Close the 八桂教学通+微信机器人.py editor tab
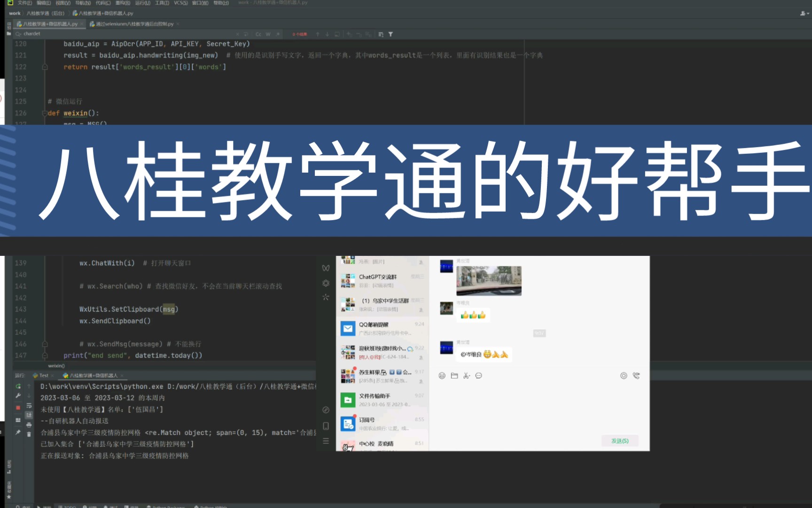This screenshot has width=812, height=508. click(82, 24)
